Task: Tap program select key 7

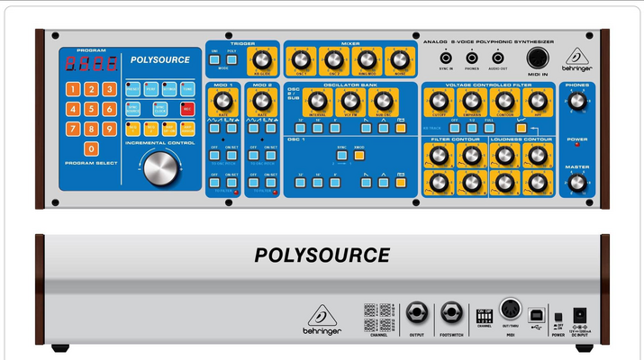Action: pos(73,129)
